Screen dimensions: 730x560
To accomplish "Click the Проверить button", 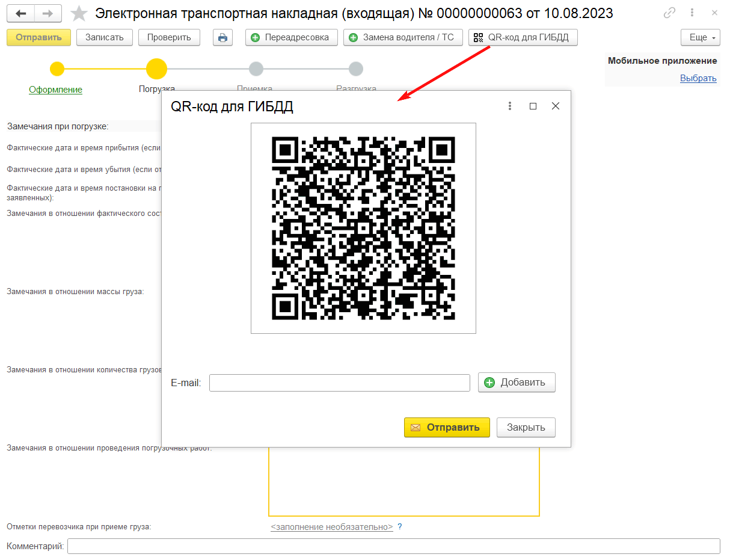I will [169, 37].
